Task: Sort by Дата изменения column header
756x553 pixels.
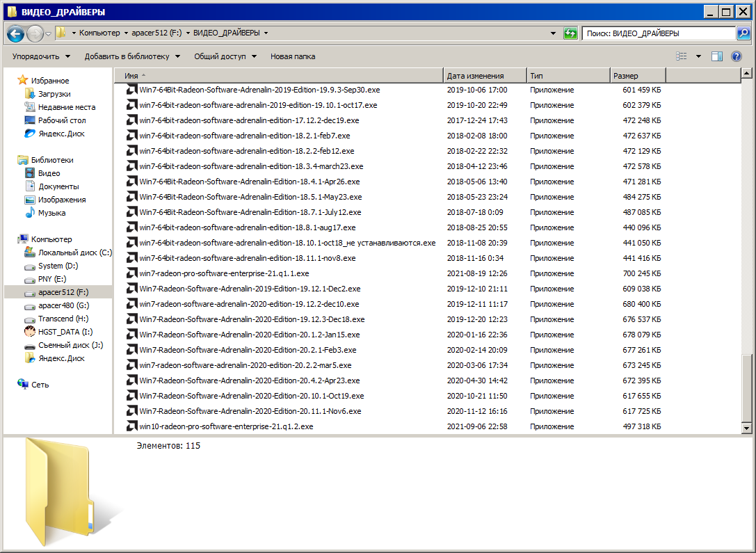Action: point(485,76)
